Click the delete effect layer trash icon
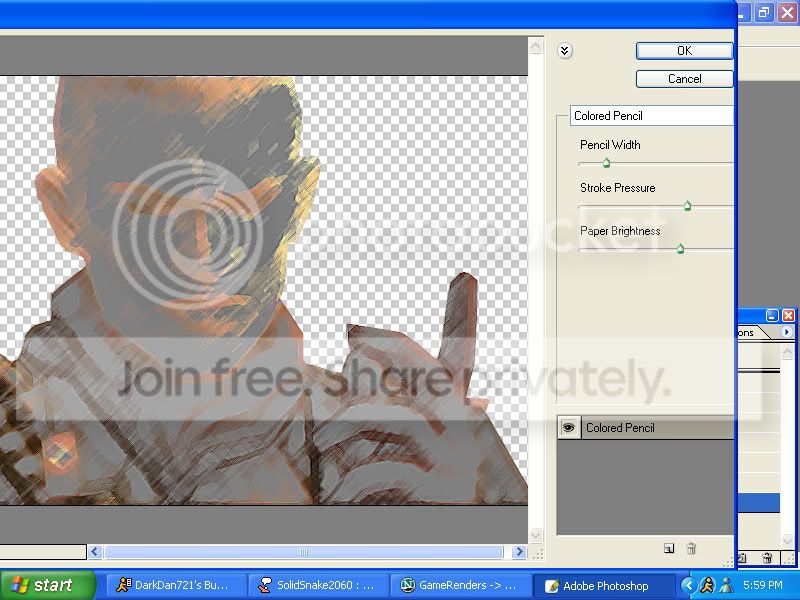This screenshot has width=800, height=600. (691, 548)
